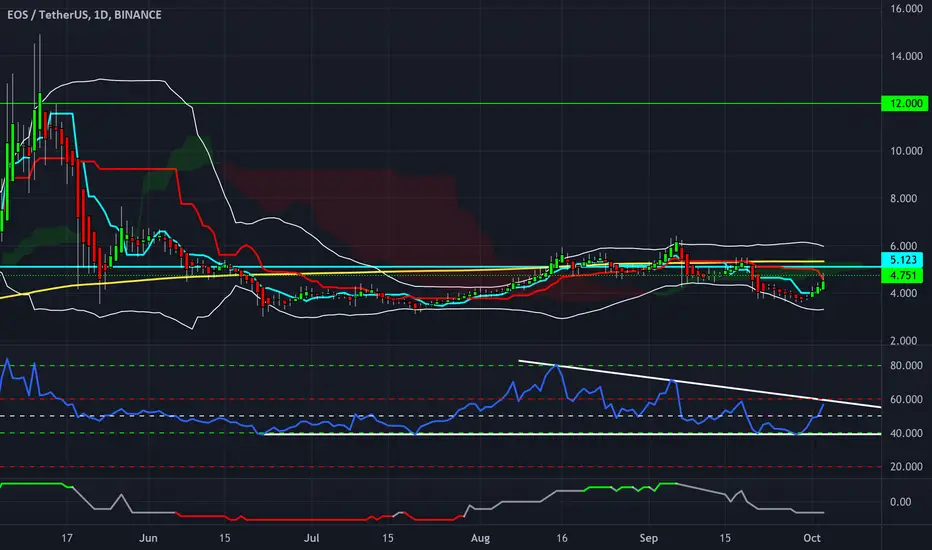
Task: Click the 17 date label on time axis
Action: click(x=67, y=538)
